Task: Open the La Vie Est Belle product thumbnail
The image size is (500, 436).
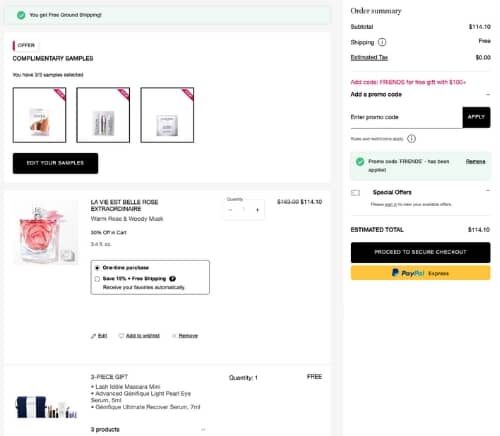Action: pyautogui.click(x=46, y=233)
